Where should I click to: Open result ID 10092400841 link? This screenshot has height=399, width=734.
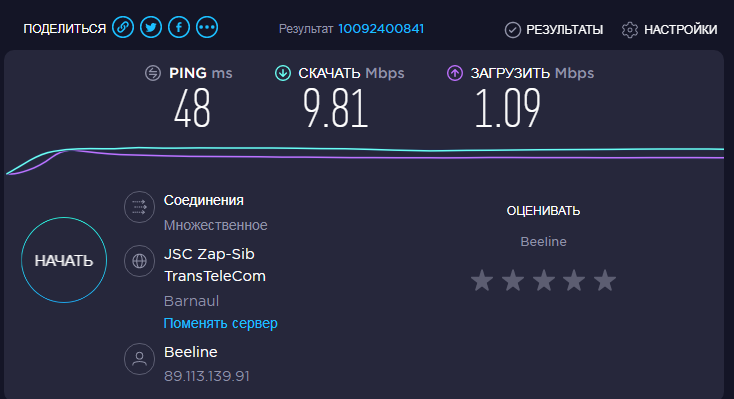(381, 29)
